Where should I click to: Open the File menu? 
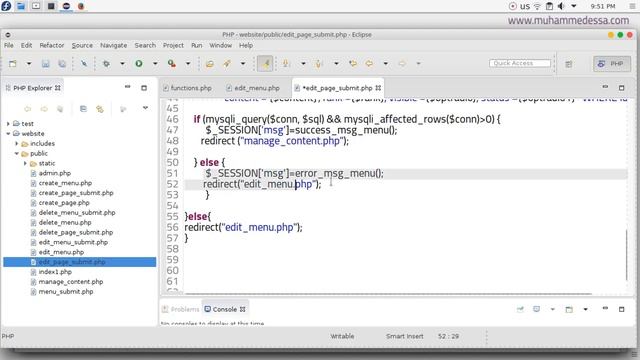[9, 45]
